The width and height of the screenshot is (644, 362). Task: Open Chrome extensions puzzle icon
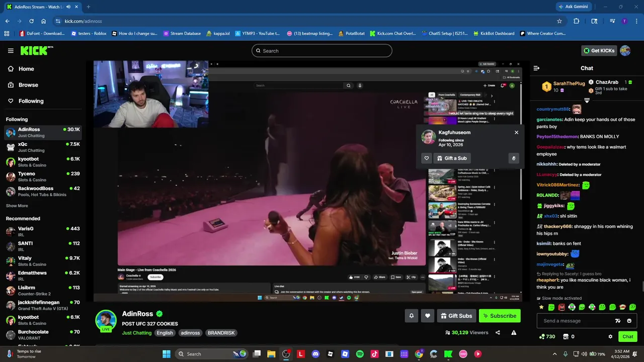pos(577,21)
